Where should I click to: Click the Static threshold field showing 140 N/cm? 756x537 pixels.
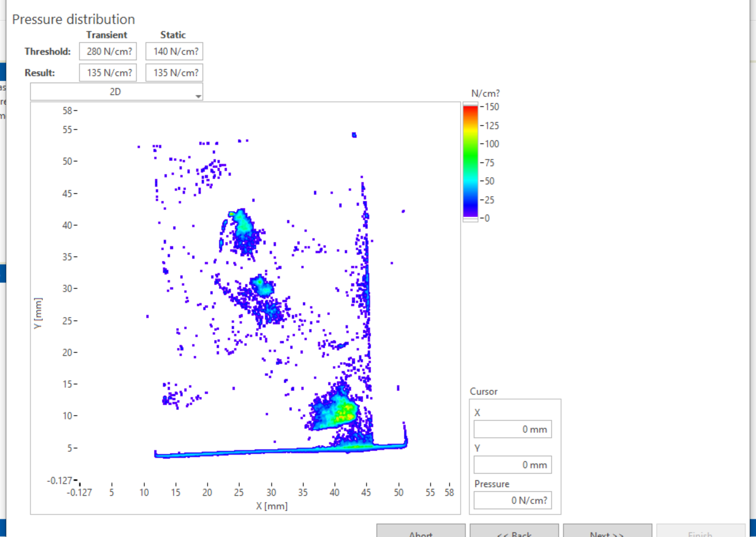pyautogui.click(x=175, y=52)
